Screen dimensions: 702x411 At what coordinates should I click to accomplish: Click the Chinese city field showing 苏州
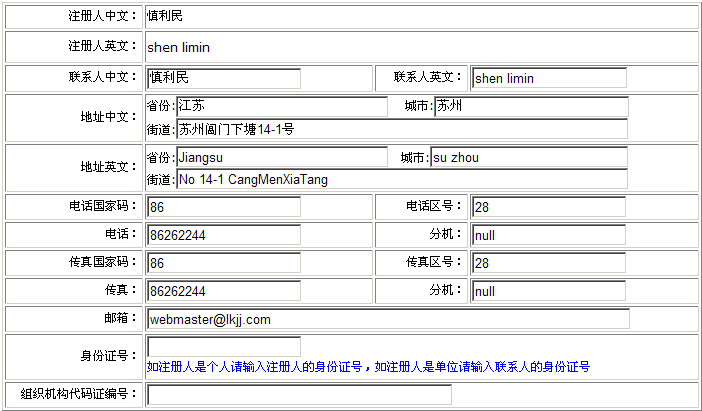531,107
